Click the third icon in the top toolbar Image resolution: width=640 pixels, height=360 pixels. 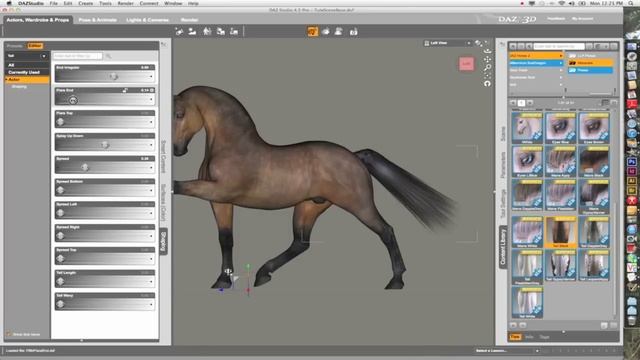(x=207, y=31)
